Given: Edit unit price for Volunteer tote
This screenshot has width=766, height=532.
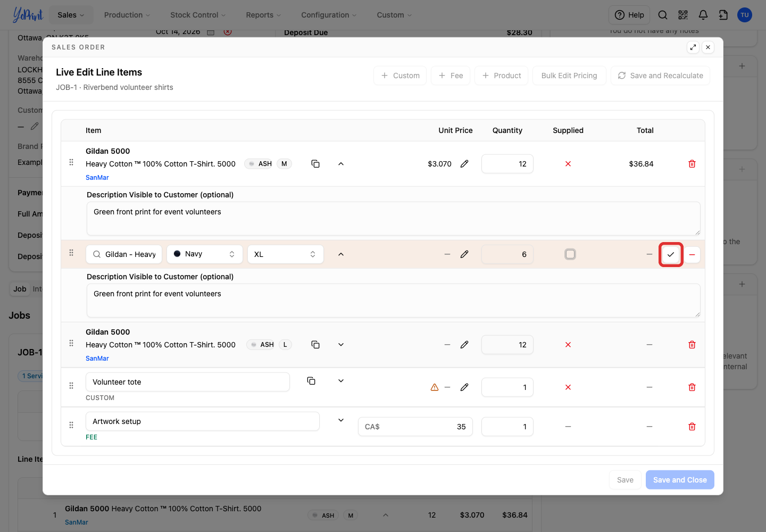Looking at the screenshot, I should pyautogui.click(x=464, y=387).
